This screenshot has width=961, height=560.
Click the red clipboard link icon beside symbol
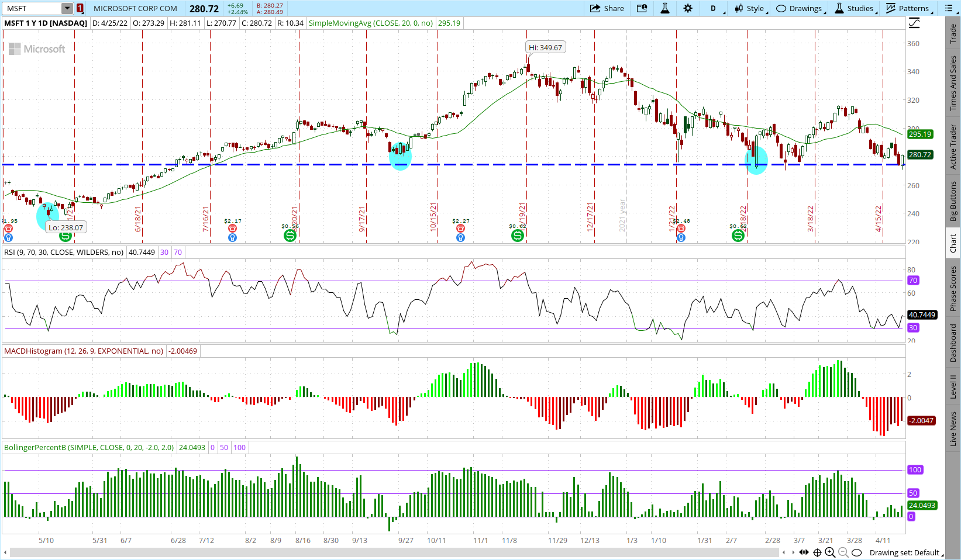click(80, 8)
